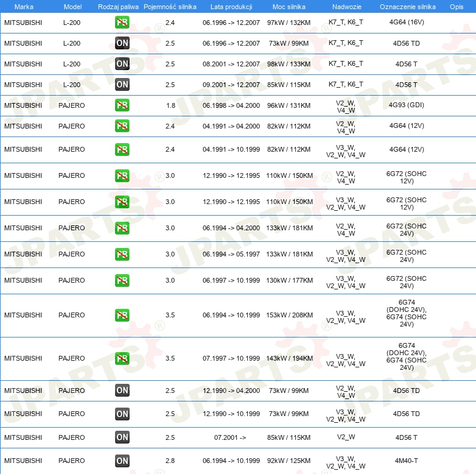
Task: Click the Model column header
Action: (73, 6)
